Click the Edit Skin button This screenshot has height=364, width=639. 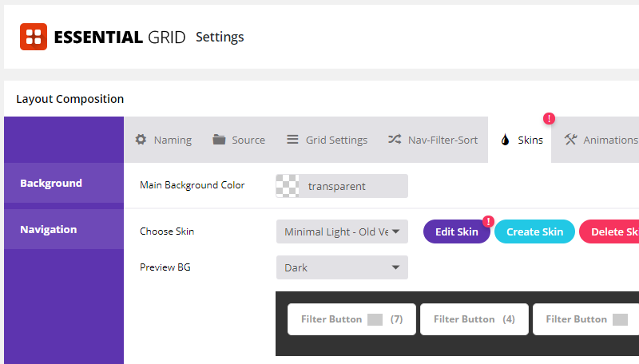tap(456, 231)
